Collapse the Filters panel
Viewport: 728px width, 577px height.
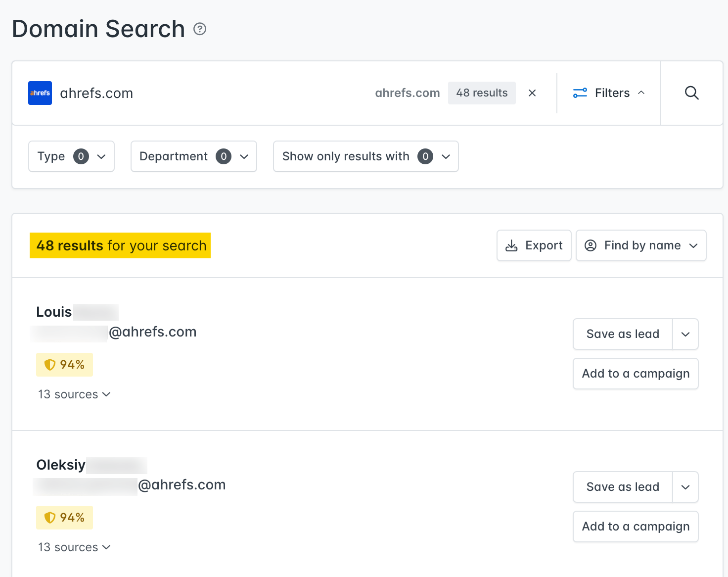tap(641, 93)
